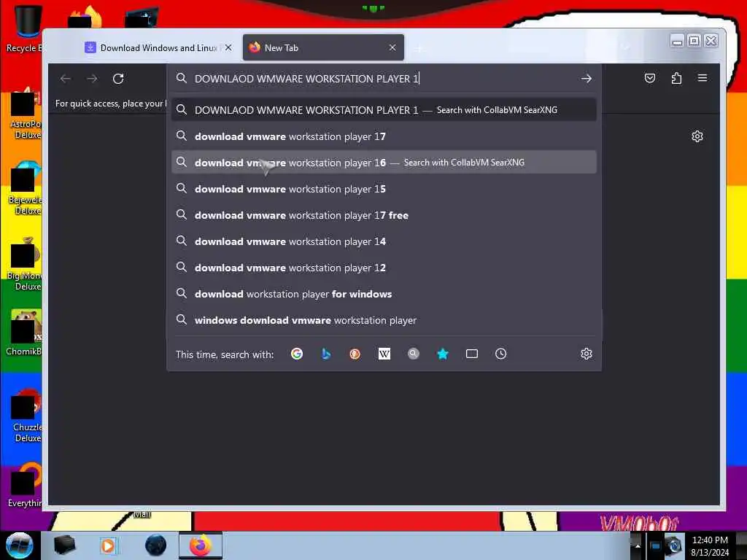
Task: Open Recycle Bin desktop icon
Action: pyautogui.click(x=24, y=28)
